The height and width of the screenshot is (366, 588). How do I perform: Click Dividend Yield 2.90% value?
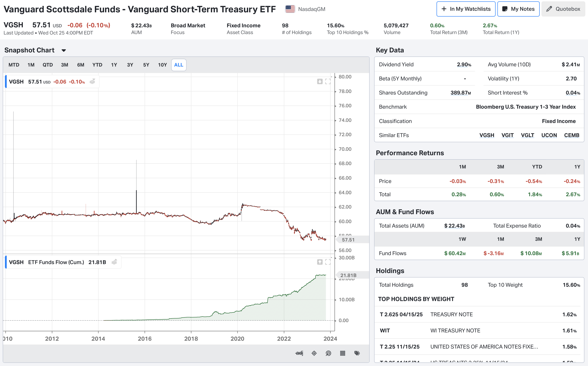[x=464, y=64]
